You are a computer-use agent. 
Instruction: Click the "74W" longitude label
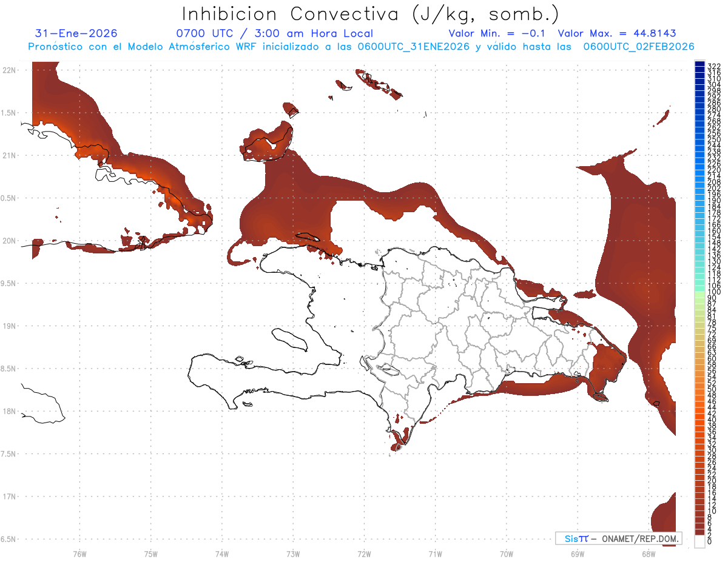coord(221,554)
